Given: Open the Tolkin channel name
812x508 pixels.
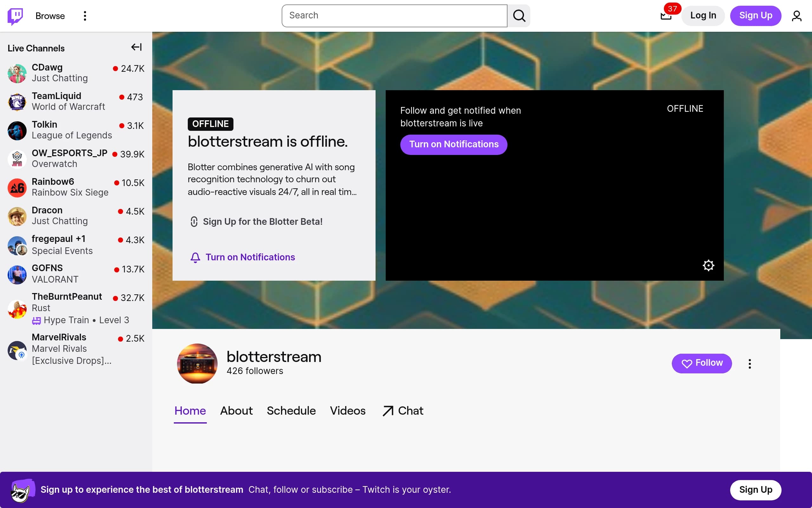Looking at the screenshot, I should click(45, 125).
